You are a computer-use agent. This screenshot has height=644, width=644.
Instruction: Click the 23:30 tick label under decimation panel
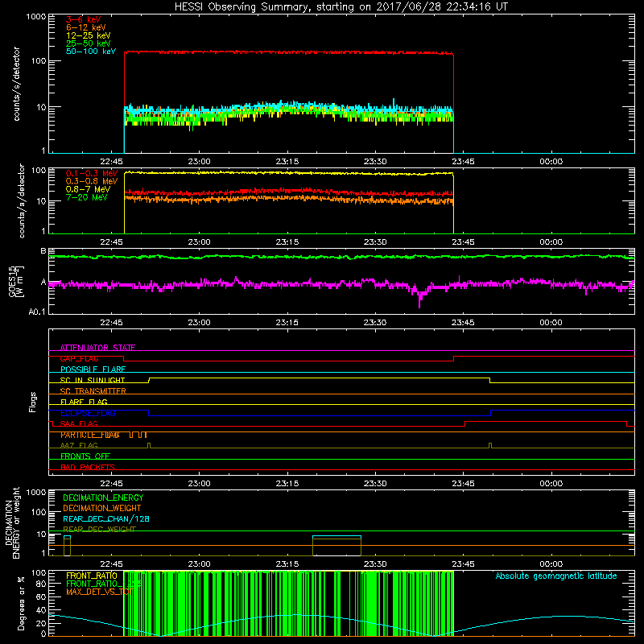(375, 564)
